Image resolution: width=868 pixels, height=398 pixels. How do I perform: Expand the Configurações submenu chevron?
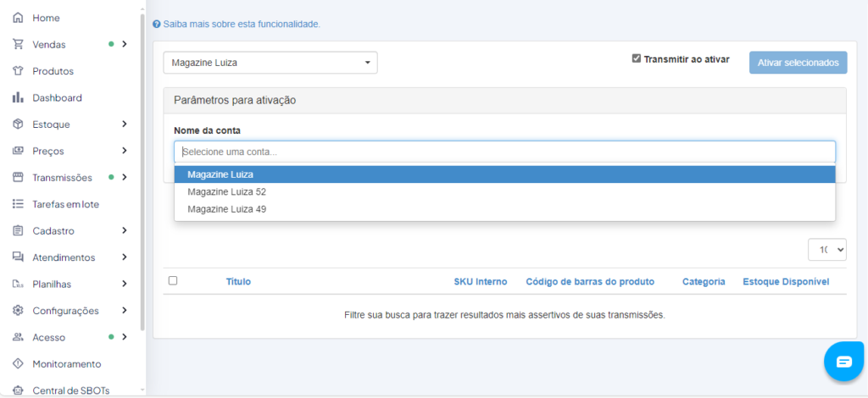pos(125,310)
